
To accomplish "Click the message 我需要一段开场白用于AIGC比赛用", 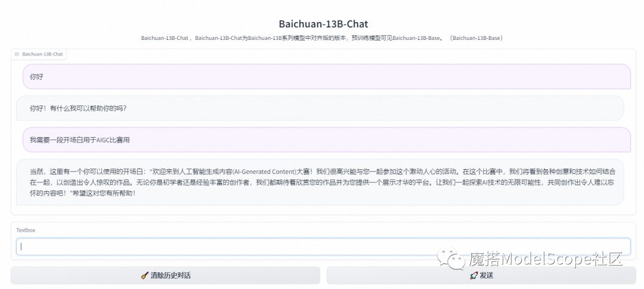I will pyautogui.click(x=327, y=139).
